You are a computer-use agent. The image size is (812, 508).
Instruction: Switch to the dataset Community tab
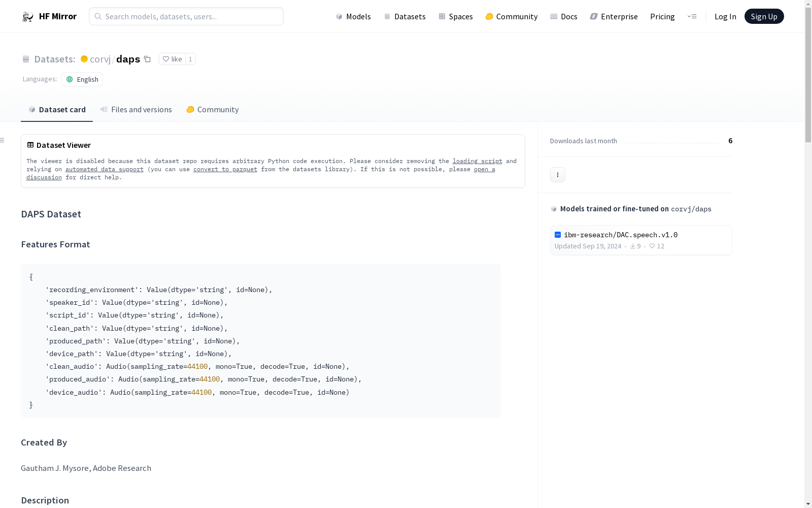coord(212,110)
